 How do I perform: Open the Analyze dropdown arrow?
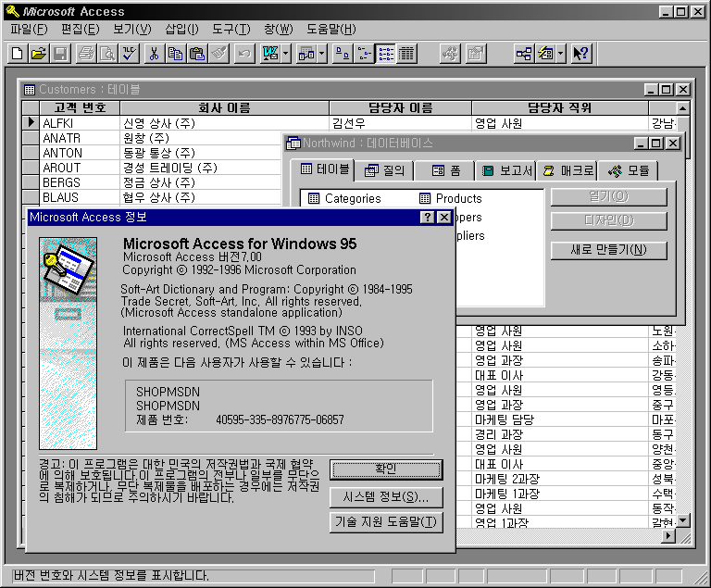coord(322,54)
